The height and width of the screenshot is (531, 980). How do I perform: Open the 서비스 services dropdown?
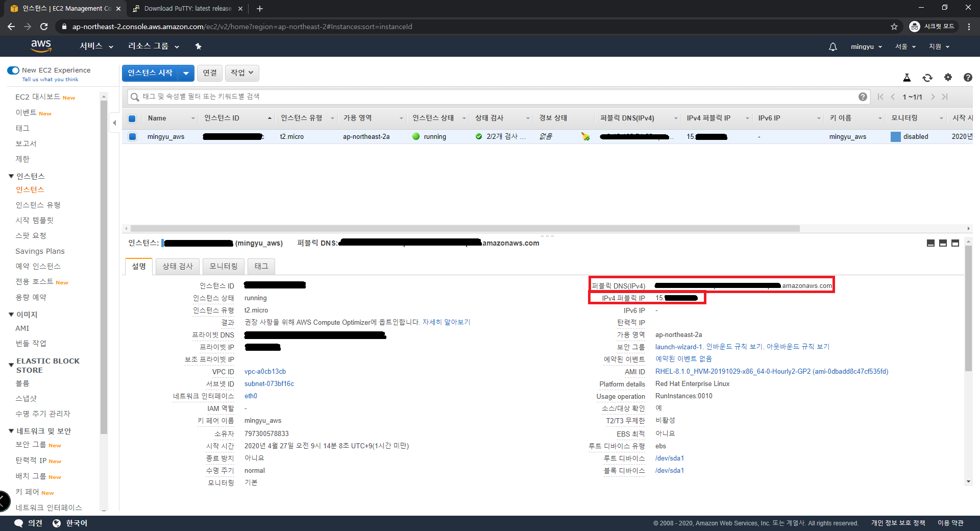tap(96, 46)
